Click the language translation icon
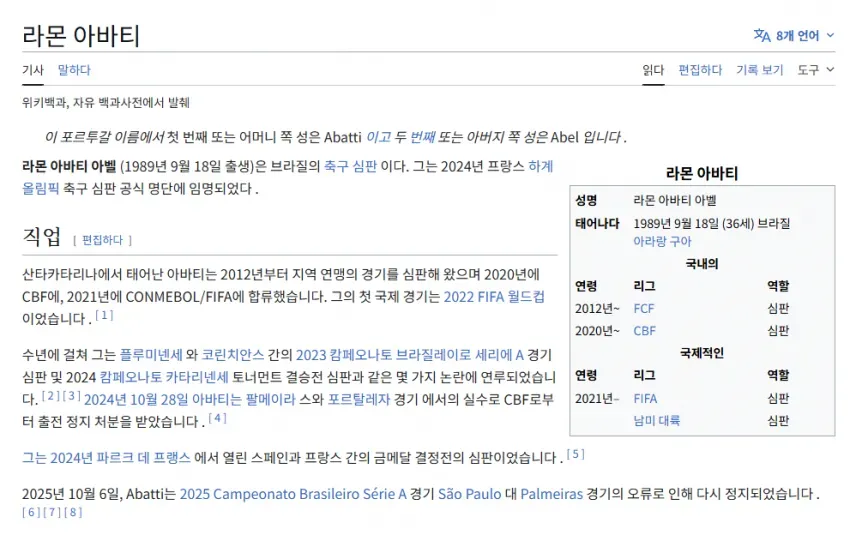The width and height of the screenshot is (850, 541). (762, 36)
